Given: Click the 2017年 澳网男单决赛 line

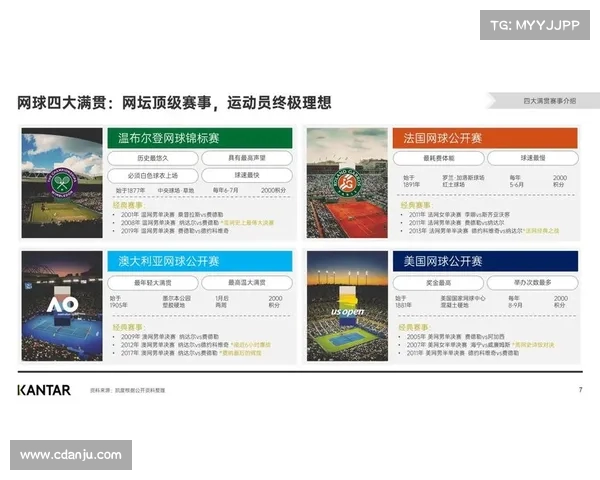Looking at the screenshot, I should coord(191,353).
